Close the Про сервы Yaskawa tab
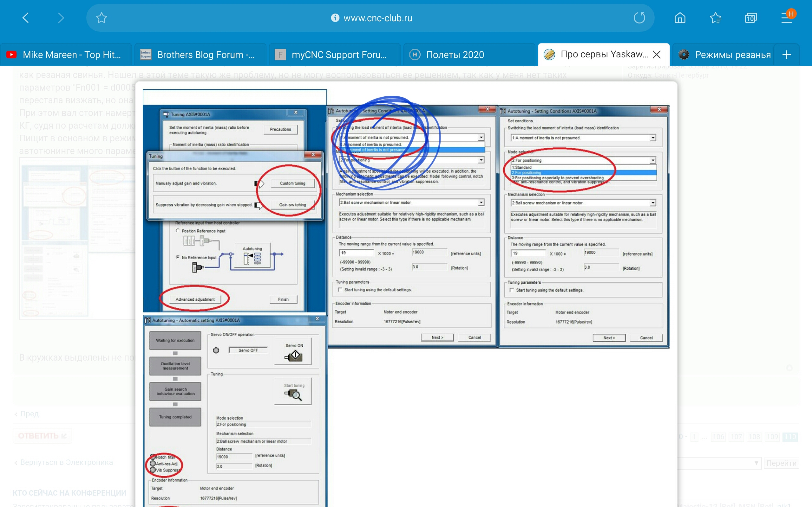The image size is (812, 507). pyautogui.click(x=656, y=54)
